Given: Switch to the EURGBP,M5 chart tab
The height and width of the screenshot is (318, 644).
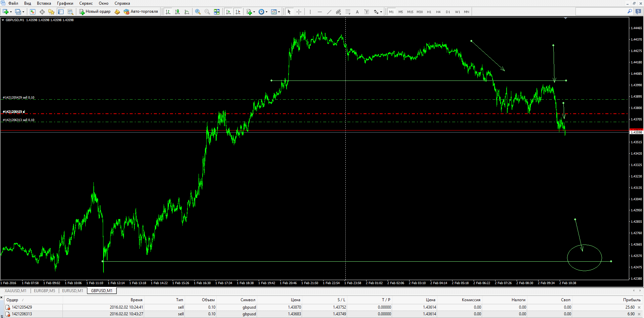Looking at the screenshot, I should pyautogui.click(x=44, y=291).
